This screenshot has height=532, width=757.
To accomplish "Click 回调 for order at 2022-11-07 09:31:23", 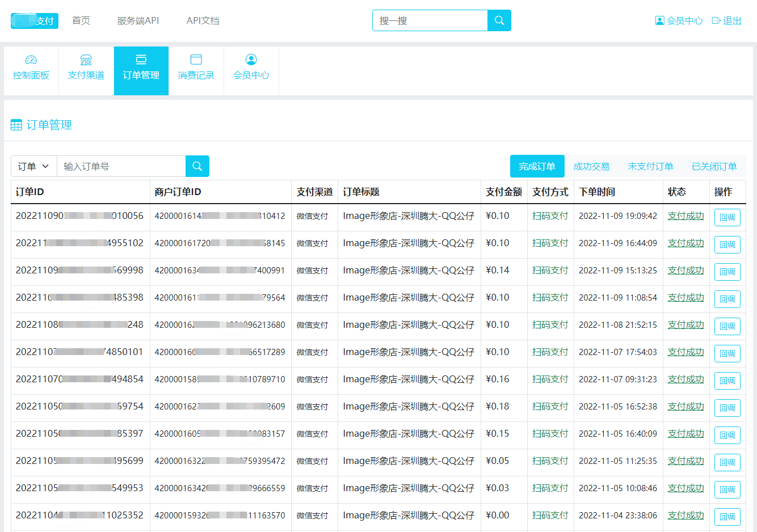I will coord(727,381).
